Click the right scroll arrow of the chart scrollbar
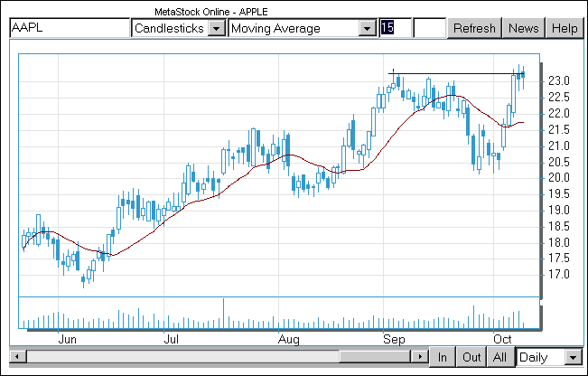Viewport: 588px width, 376px height. coord(420,356)
